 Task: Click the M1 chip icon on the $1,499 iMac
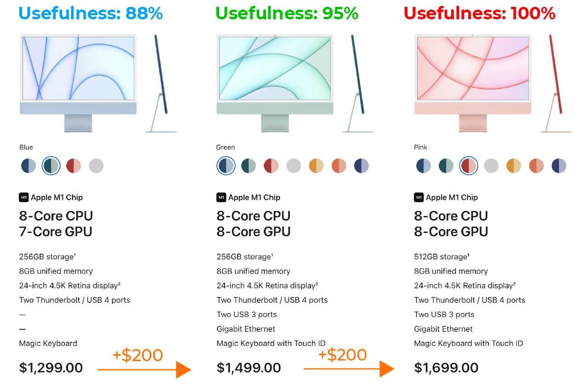(x=221, y=198)
